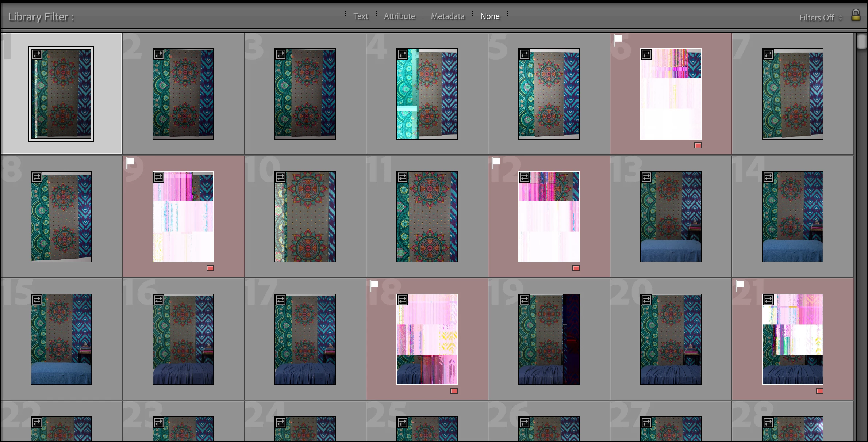This screenshot has width=868, height=442.
Task: Click sync badge on thumbnail 10
Action: coord(281,177)
